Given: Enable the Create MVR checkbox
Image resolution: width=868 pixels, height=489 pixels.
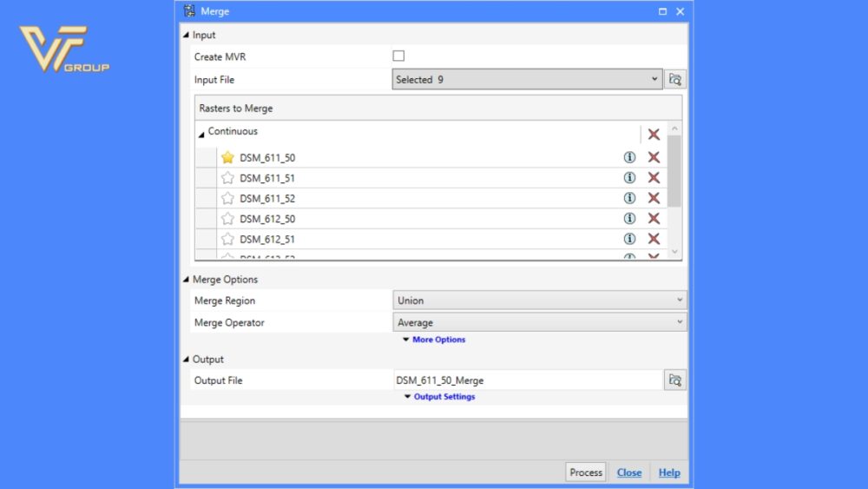Looking at the screenshot, I should (399, 56).
